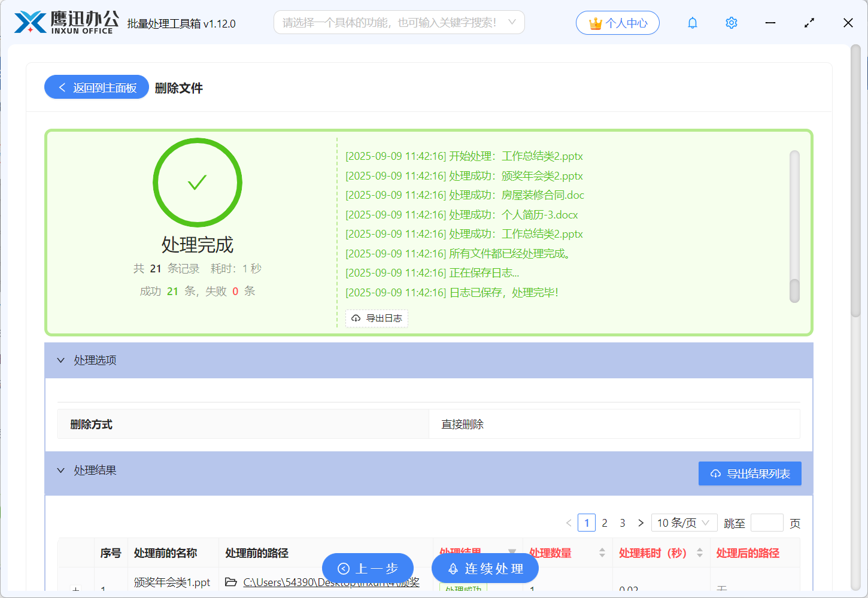Click 上一步 button

[368, 568]
